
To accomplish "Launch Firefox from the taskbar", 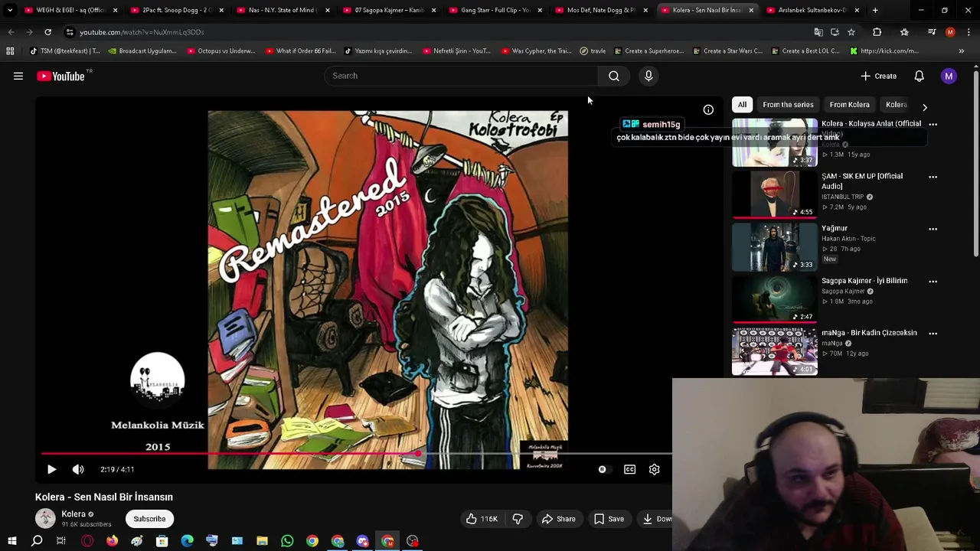I will 112,541.
